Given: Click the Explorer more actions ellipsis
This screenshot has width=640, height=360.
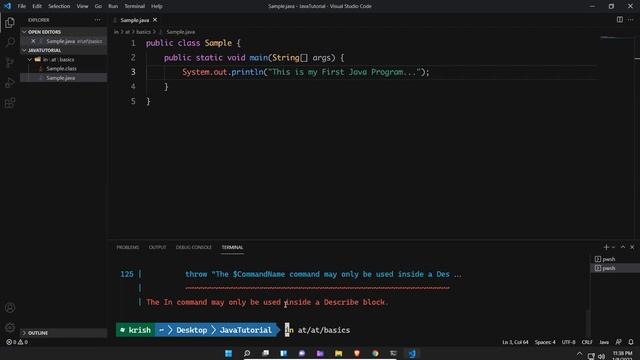Looking at the screenshot, I should pos(97,20).
